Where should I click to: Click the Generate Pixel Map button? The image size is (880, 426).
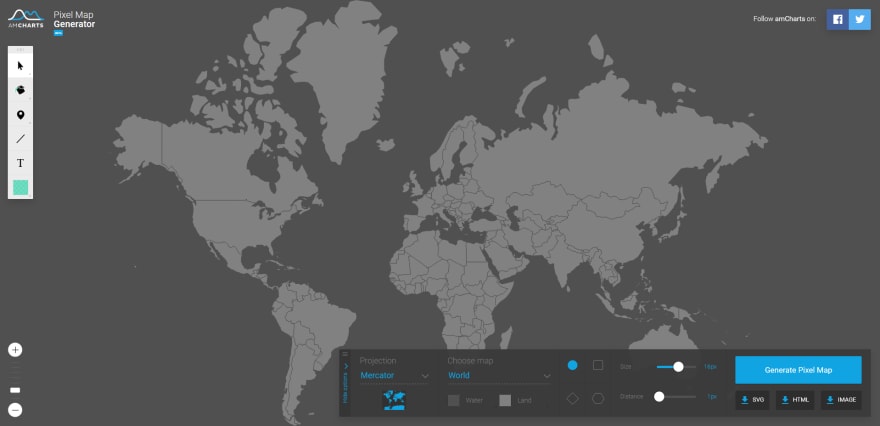(798, 370)
